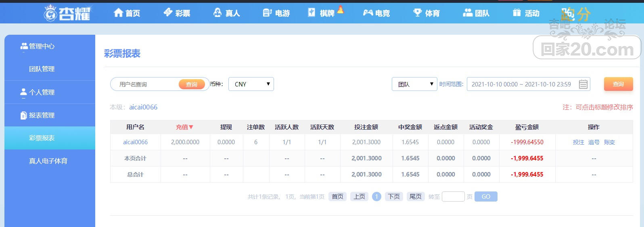Click the GO pagination button
Image resolution: width=644 pixels, height=227 pixels.
click(486, 196)
